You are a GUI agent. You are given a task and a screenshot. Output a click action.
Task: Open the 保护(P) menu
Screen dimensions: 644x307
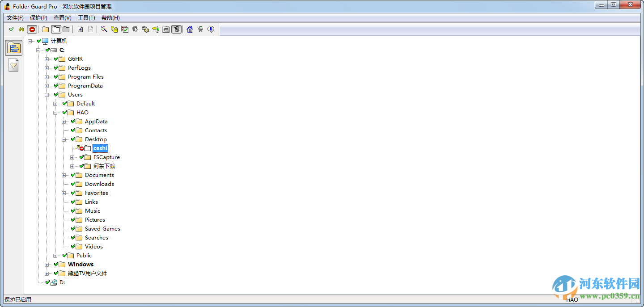coord(38,18)
